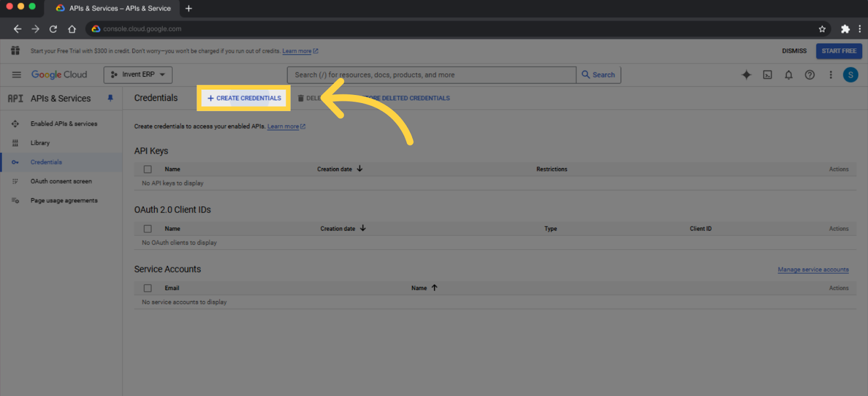The image size is (868, 396).
Task: Click the Library sidebar icon
Action: tap(15, 143)
